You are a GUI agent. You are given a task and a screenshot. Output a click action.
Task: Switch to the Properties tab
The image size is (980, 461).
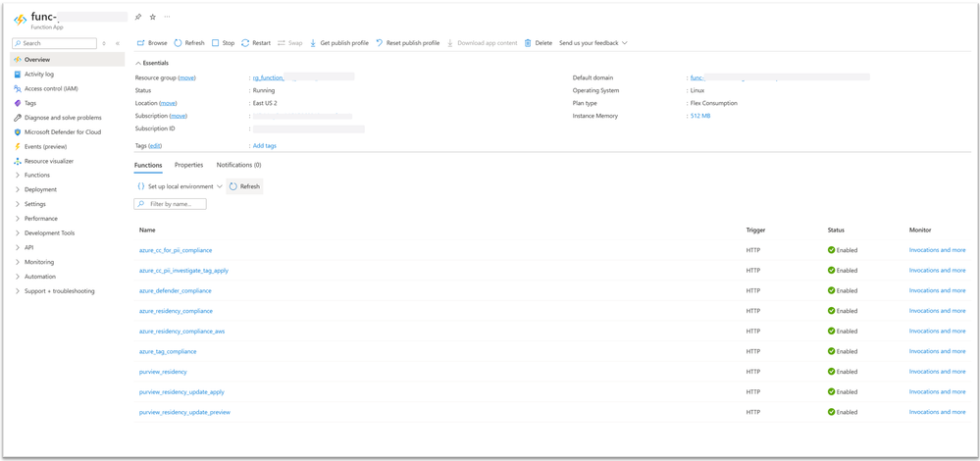point(188,165)
